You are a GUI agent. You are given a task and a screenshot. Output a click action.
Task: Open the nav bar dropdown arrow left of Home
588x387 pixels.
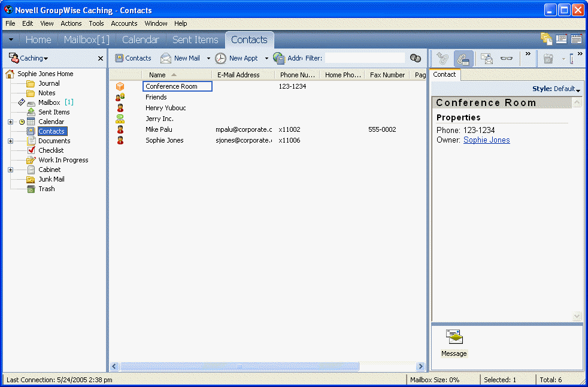11,40
